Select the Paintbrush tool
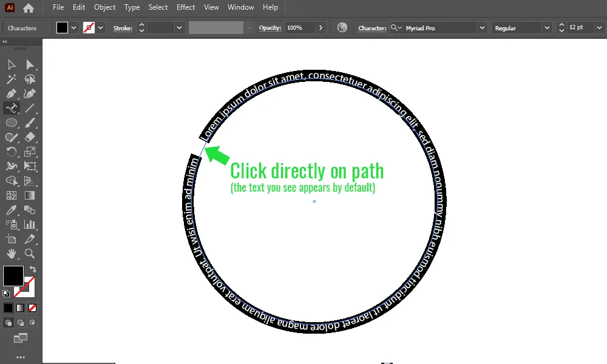Image resolution: width=607 pixels, height=364 pixels. (x=30, y=123)
